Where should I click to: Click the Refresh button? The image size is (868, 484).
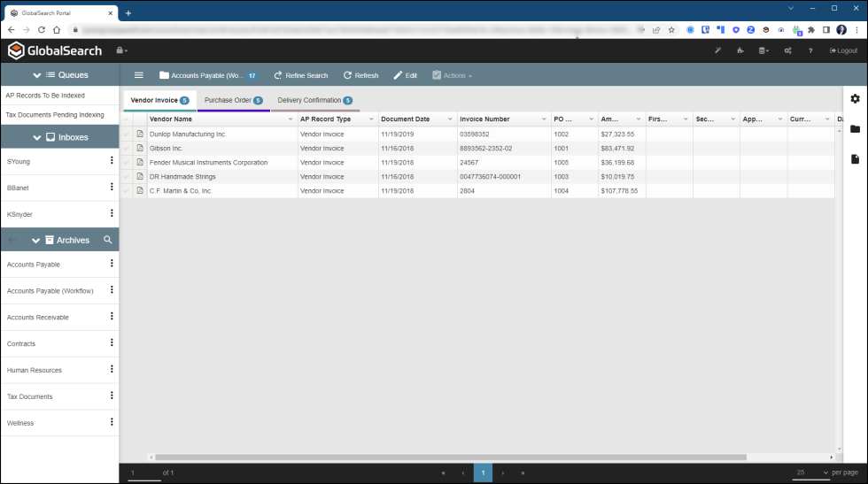pos(361,75)
